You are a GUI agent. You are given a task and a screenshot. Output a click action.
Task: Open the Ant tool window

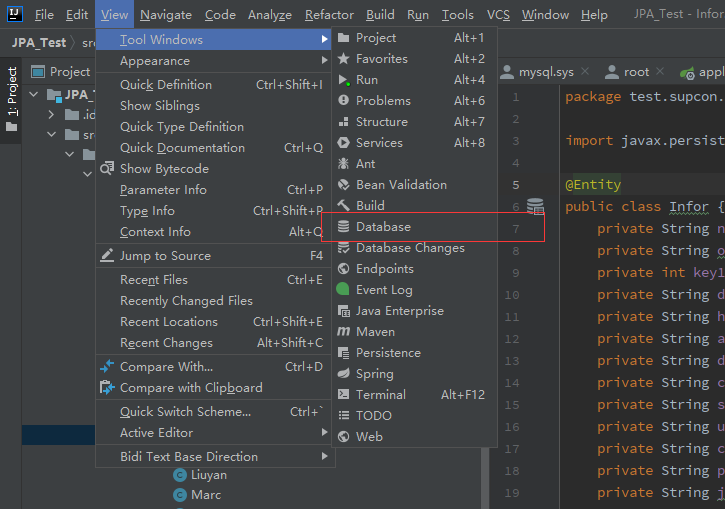414,164
